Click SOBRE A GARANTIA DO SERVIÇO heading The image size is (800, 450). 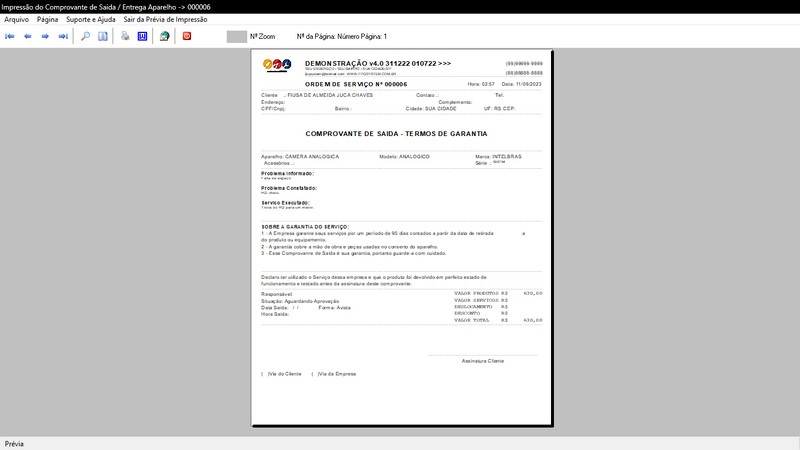click(x=305, y=227)
